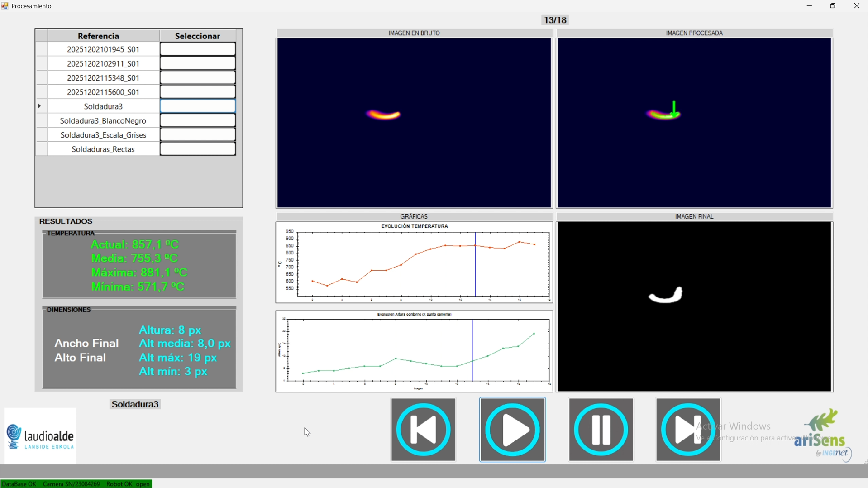
Task: Open the raw image (Imagen en bruto) view
Action: coord(414,123)
